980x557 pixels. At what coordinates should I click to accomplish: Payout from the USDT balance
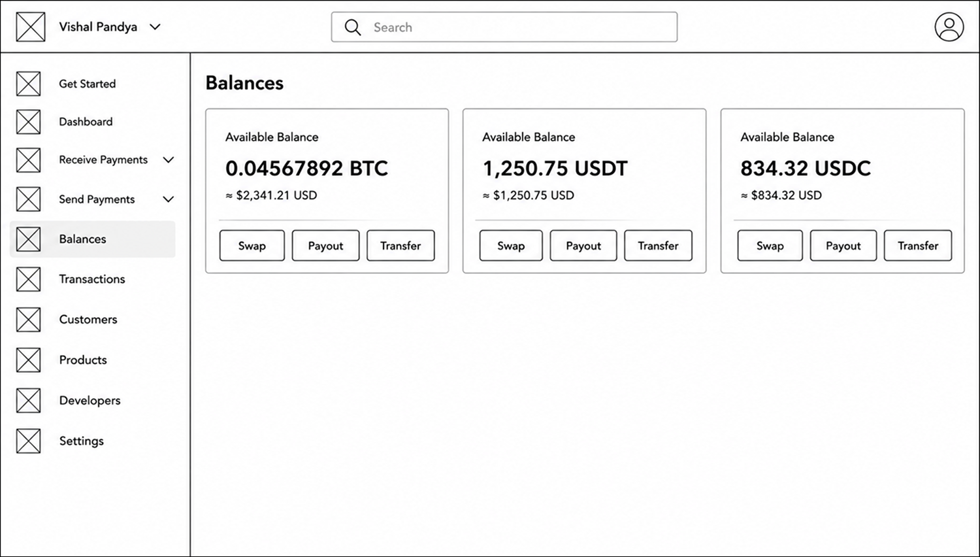(x=583, y=246)
